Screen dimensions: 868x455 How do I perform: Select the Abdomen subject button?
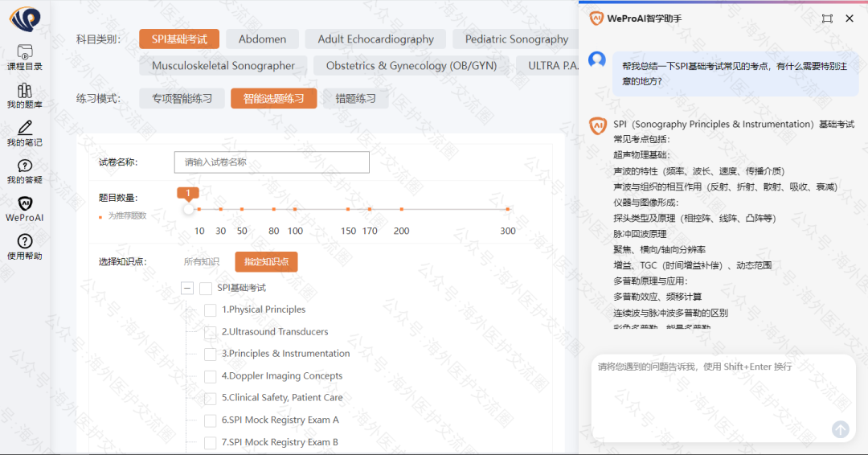[x=262, y=39]
